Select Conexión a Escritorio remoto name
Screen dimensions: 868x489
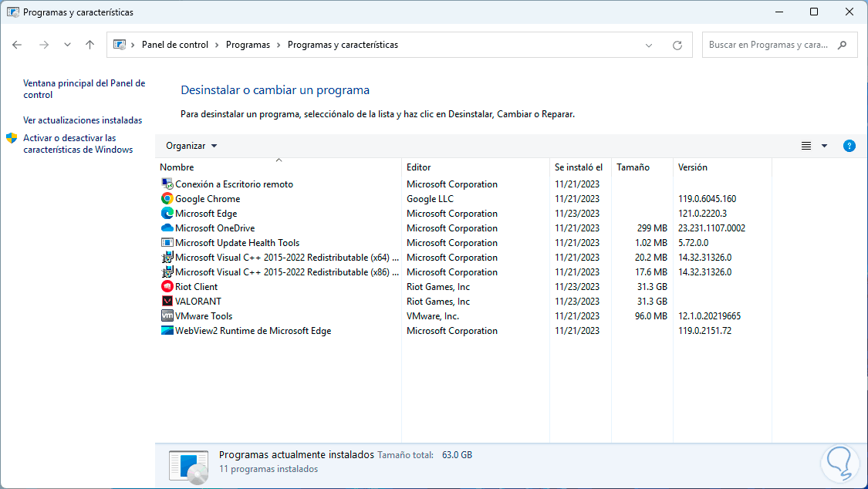tap(234, 184)
